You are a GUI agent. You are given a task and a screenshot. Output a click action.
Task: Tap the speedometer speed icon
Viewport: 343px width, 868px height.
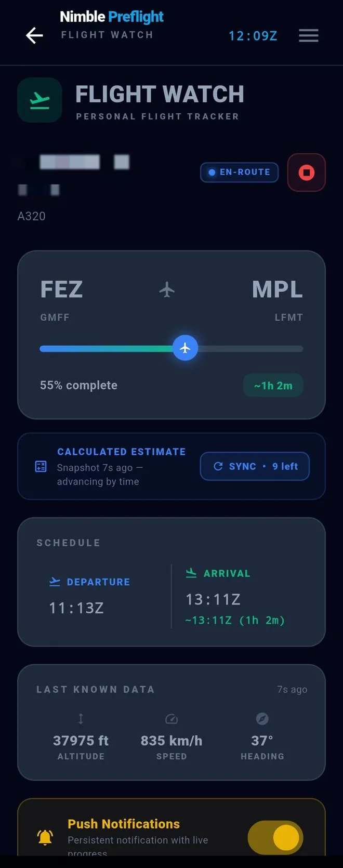tap(171, 719)
